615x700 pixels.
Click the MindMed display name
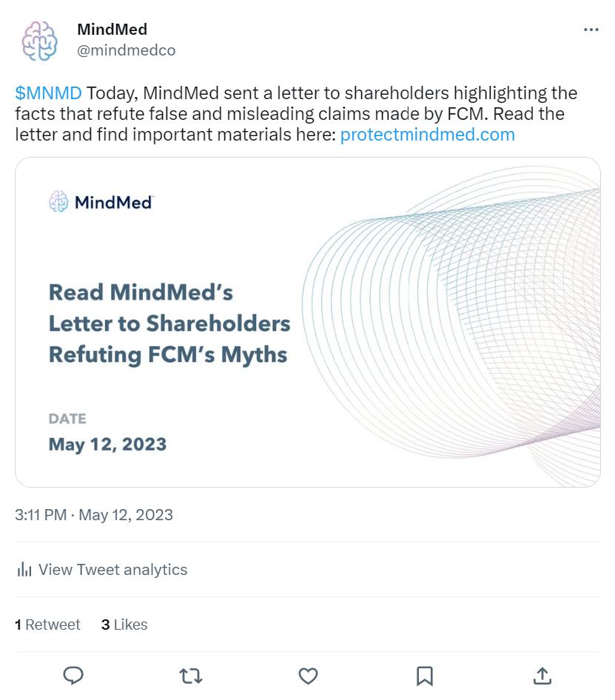pos(112,30)
